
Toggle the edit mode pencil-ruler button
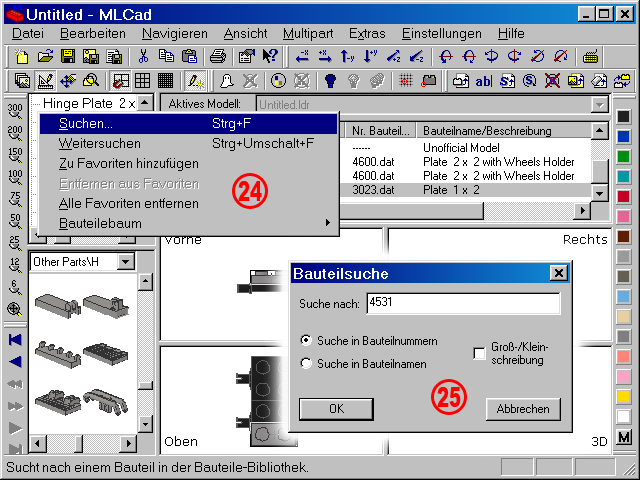pos(45,80)
